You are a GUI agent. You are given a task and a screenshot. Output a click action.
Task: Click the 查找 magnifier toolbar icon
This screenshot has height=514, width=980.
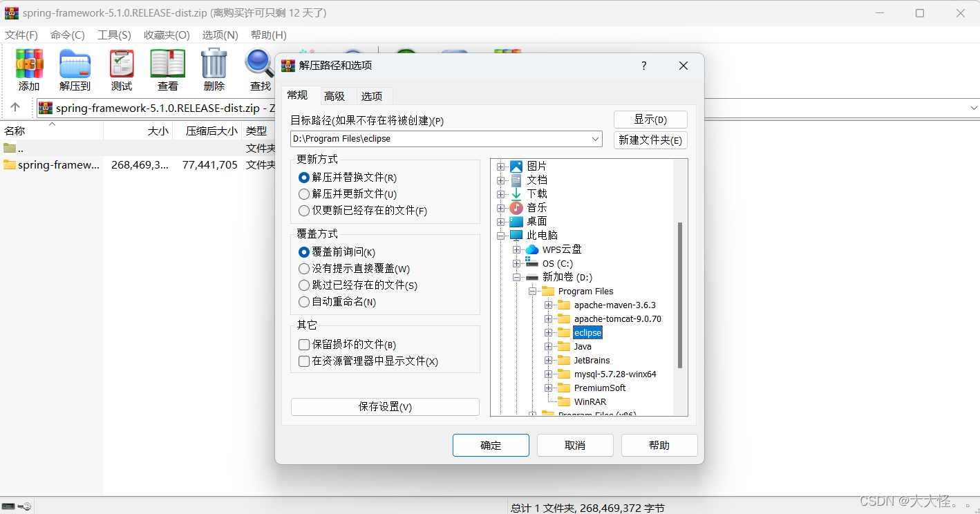(x=259, y=64)
